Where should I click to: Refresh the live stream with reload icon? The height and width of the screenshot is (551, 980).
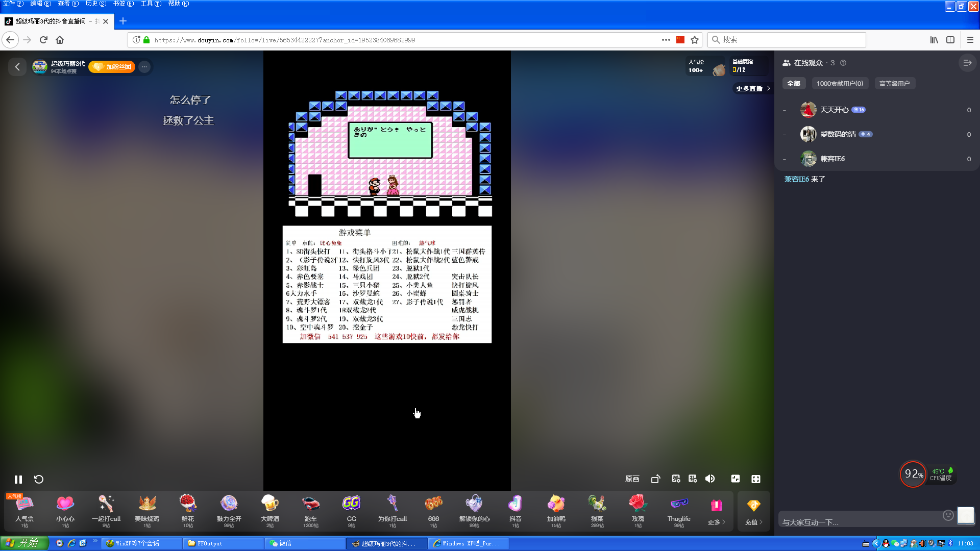pyautogui.click(x=39, y=479)
